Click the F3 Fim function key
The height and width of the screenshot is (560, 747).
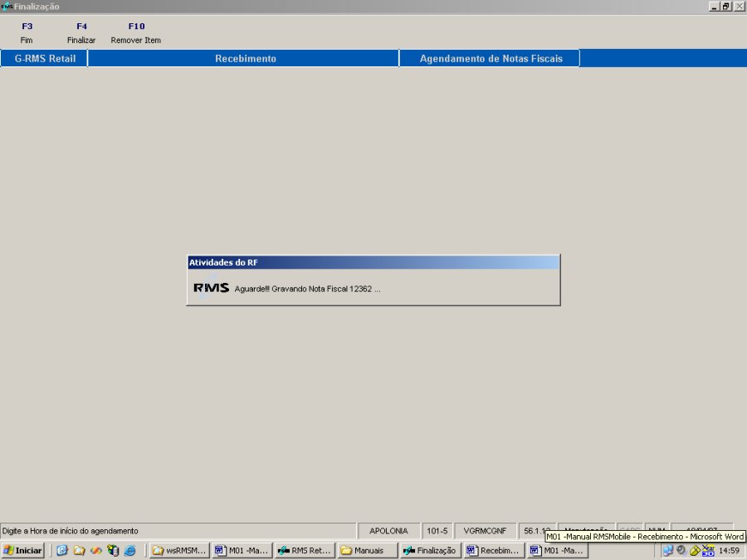(x=27, y=33)
